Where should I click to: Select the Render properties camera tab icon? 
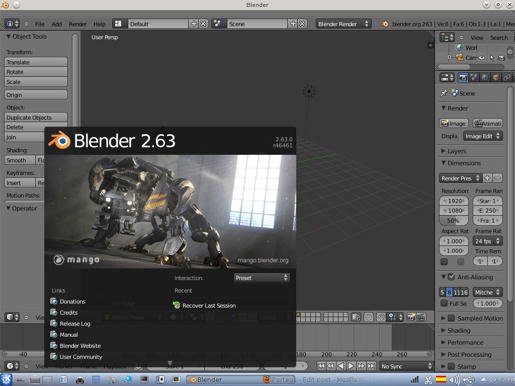click(463, 77)
